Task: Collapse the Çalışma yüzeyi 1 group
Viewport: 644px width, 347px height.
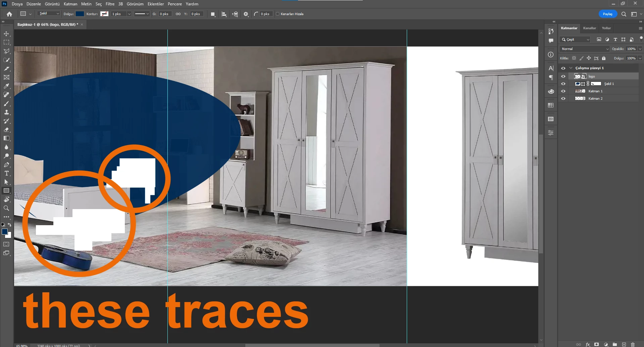Action: point(571,68)
